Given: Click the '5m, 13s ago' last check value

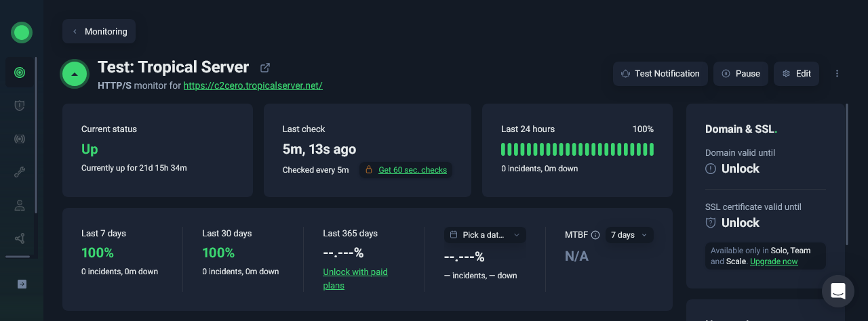Looking at the screenshot, I should coord(319,150).
